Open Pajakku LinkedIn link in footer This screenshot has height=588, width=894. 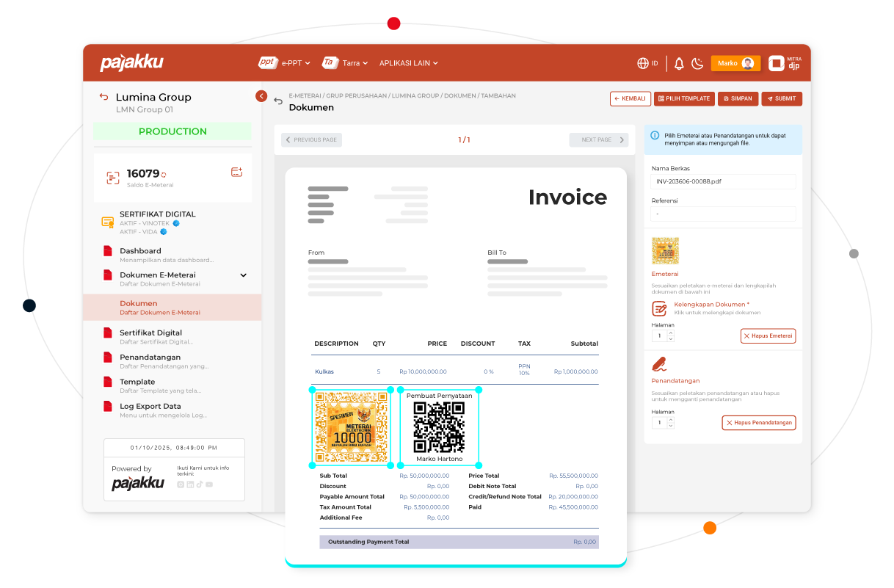coord(190,484)
